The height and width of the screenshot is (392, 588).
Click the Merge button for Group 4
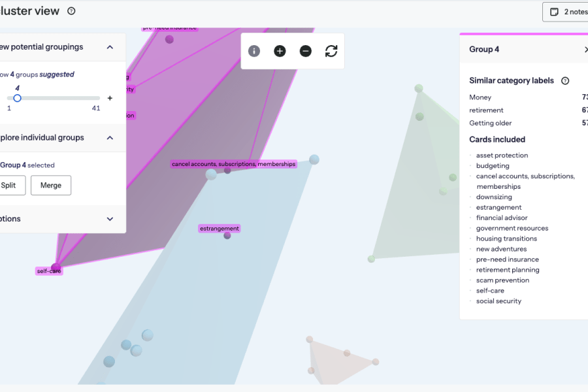pyautogui.click(x=50, y=185)
